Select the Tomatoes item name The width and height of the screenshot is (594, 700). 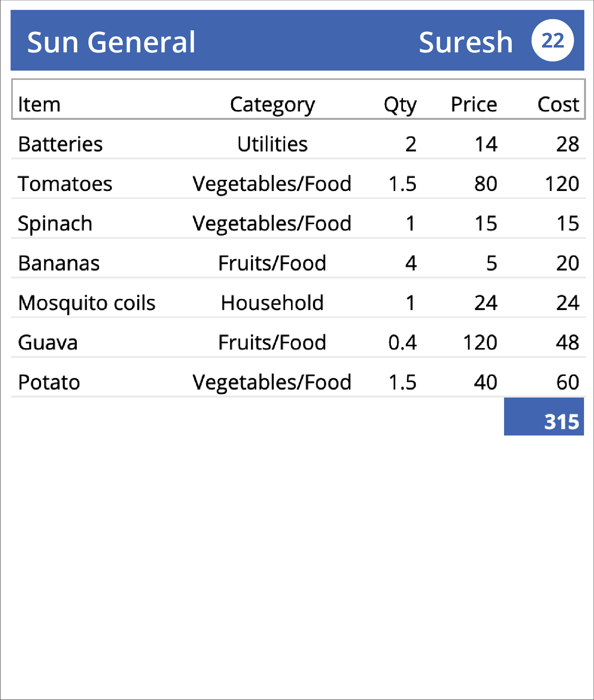65,184
